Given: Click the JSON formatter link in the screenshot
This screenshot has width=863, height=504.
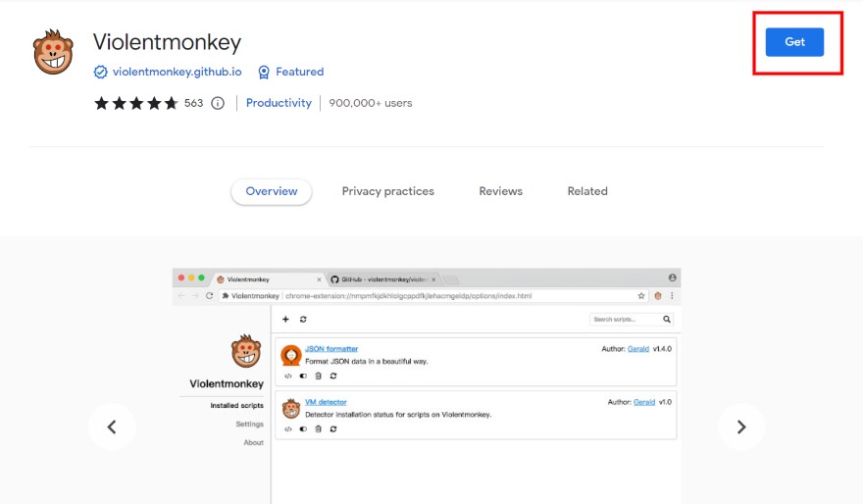Looking at the screenshot, I should coord(331,348).
